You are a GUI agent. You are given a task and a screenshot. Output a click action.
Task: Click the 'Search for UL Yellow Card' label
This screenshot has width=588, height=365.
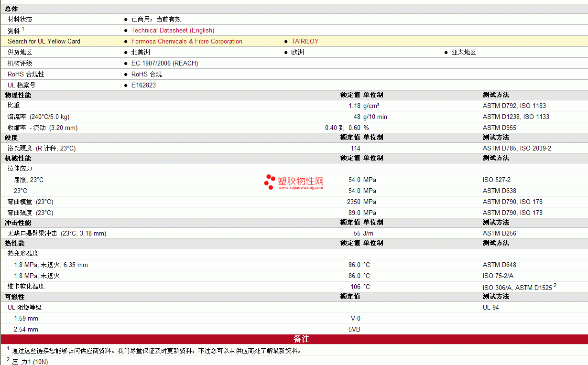[x=44, y=41]
